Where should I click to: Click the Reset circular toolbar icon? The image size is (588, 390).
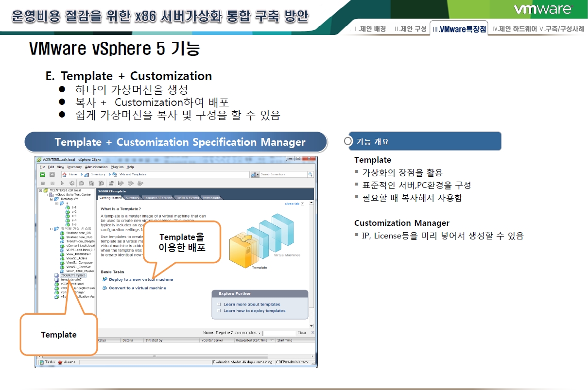click(72, 183)
